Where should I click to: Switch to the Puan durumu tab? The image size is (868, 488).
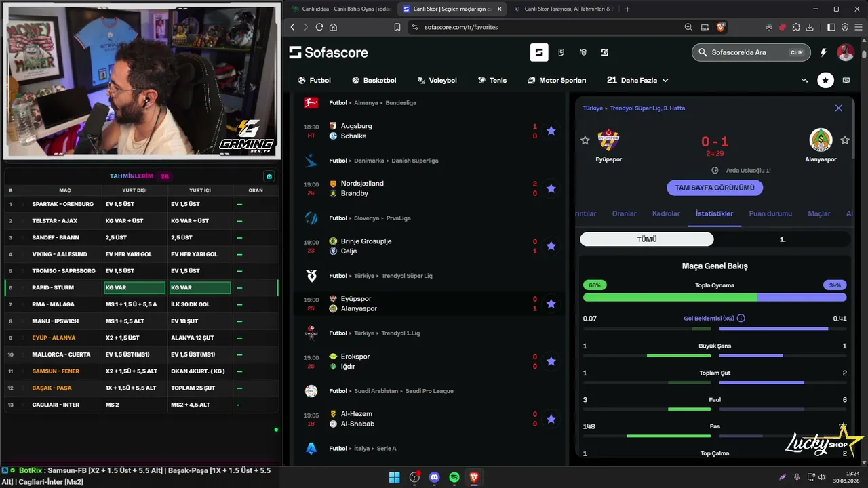point(770,213)
